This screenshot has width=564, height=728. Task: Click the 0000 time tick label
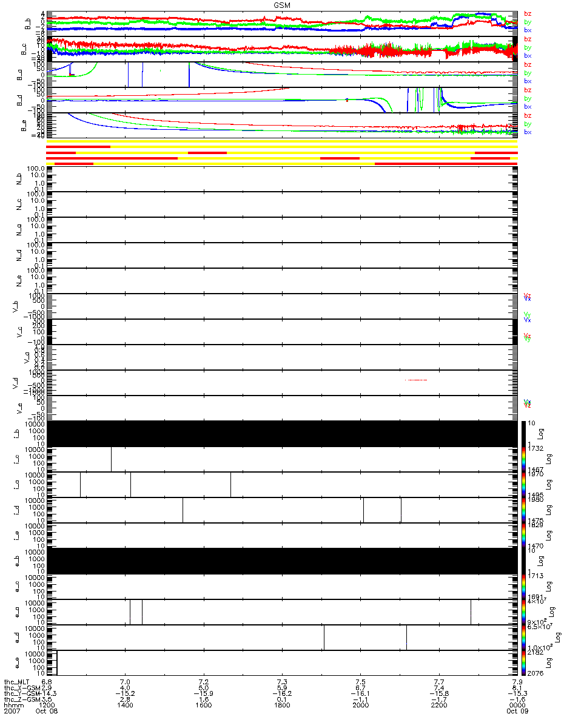click(517, 706)
